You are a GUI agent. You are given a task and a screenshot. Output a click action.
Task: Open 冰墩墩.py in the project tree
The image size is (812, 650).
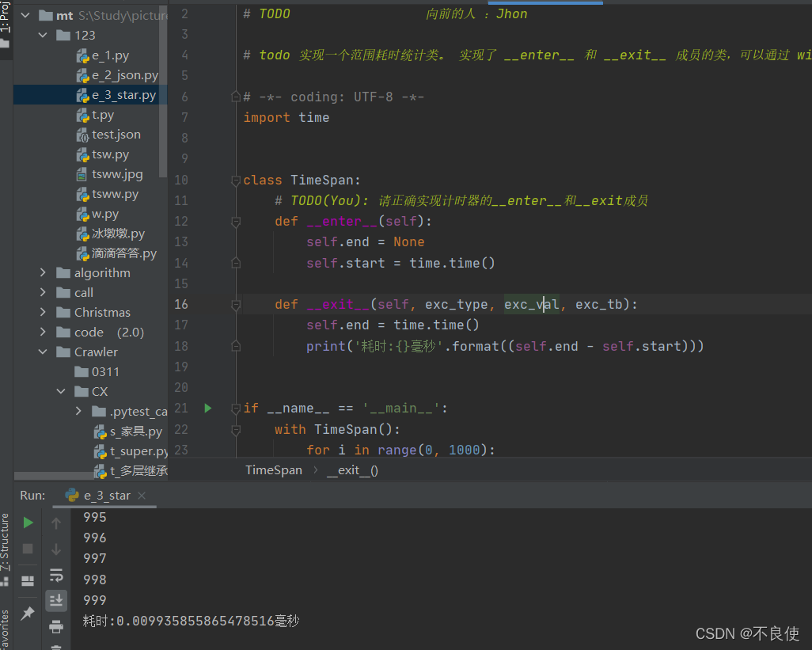[x=110, y=234]
